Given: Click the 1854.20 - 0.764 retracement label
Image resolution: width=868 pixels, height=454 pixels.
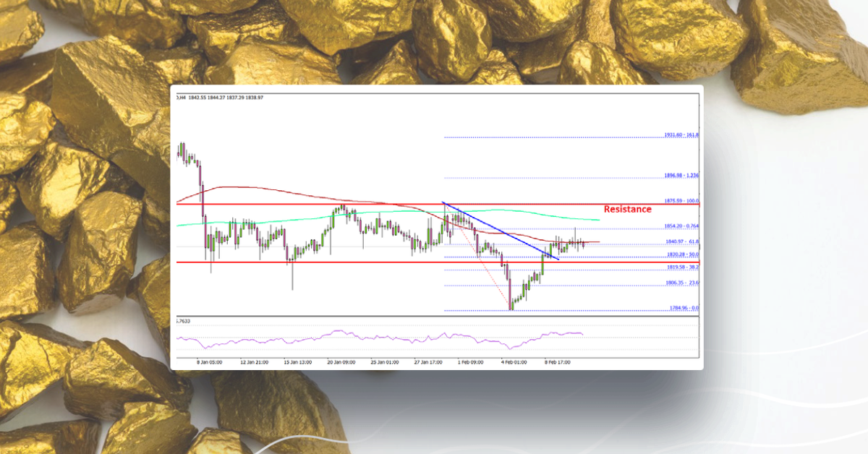Looking at the screenshot, I should tap(681, 225).
